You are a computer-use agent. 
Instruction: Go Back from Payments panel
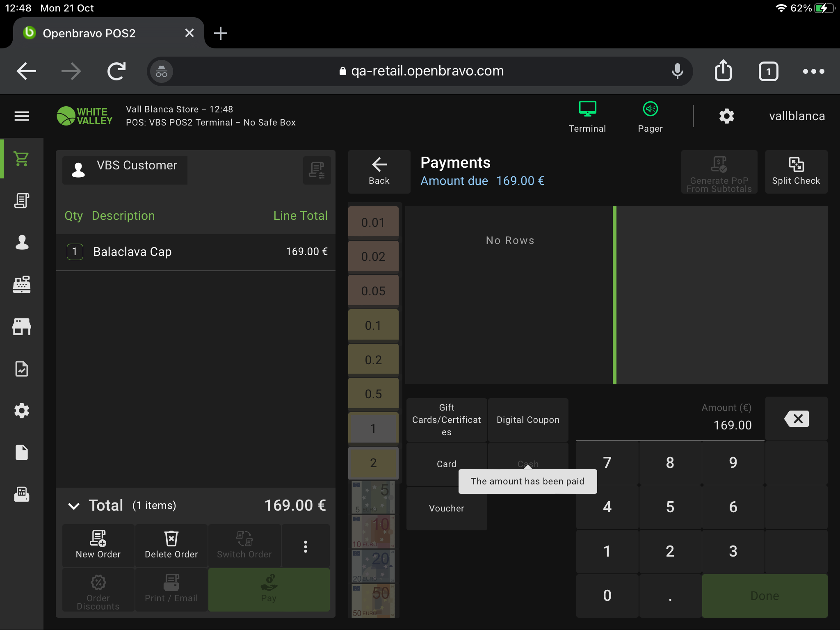click(379, 171)
